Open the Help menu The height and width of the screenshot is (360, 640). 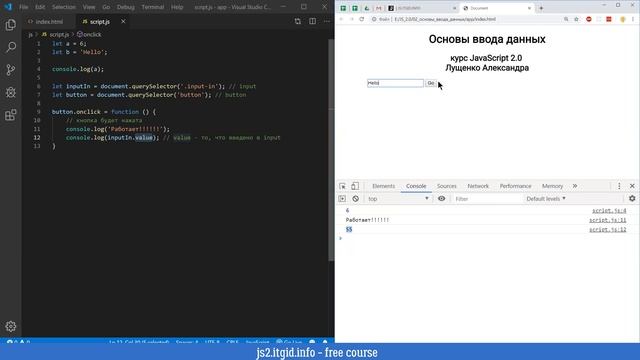[x=177, y=7]
